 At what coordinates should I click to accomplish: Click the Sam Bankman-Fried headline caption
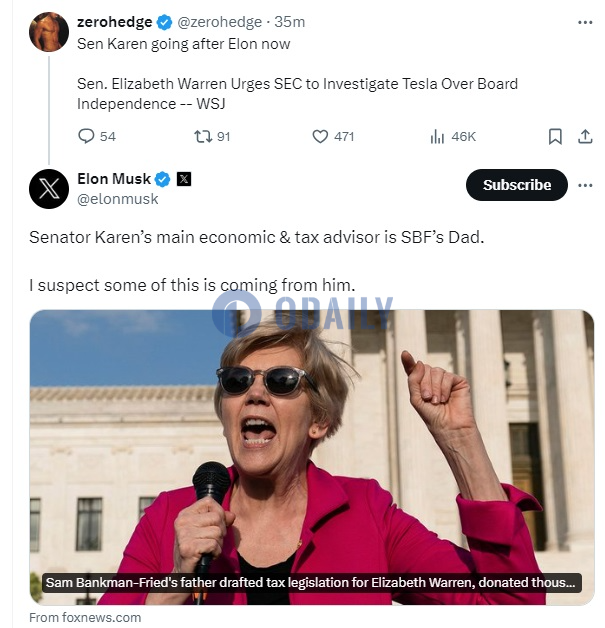[310, 582]
